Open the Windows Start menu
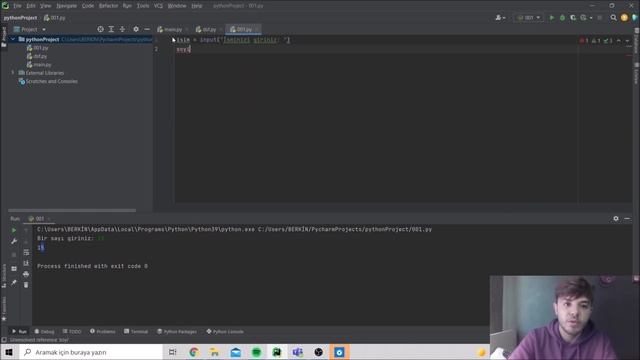Image resolution: width=640 pixels, height=360 pixels. 9,352
